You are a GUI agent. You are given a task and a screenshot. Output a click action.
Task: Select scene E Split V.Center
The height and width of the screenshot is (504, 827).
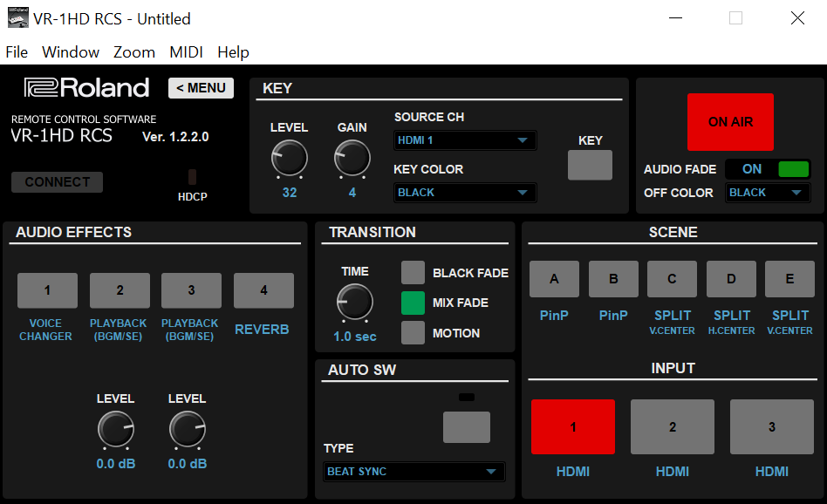tap(789, 279)
